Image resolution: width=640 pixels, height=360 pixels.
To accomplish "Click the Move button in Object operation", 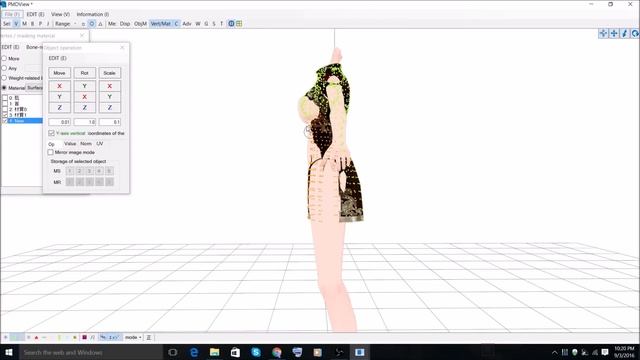I will click(x=60, y=73).
